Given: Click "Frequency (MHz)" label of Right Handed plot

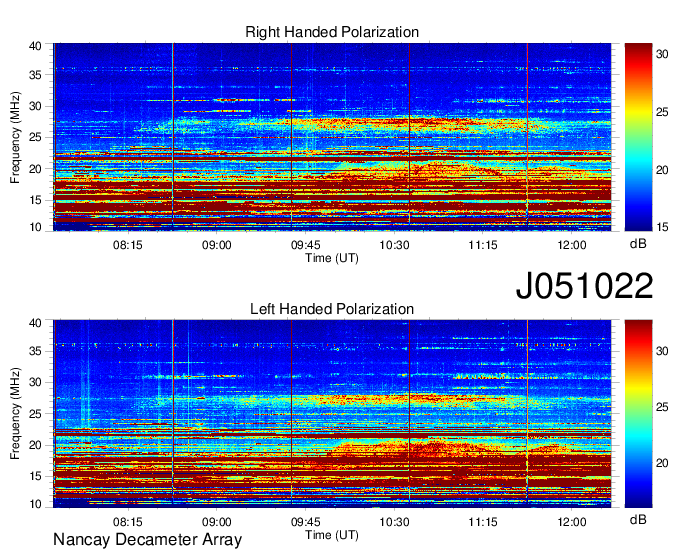Looking at the screenshot, I should tap(15, 137).
